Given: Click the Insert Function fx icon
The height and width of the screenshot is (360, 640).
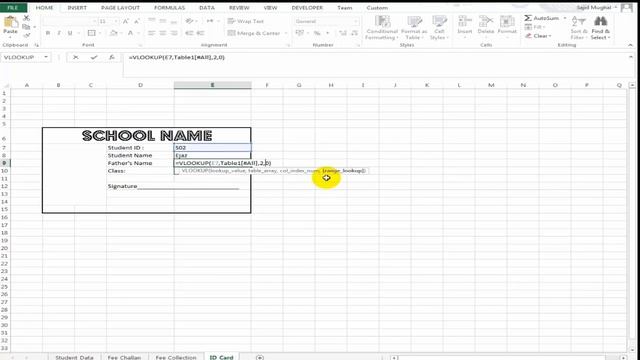Looking at the screenshot, I should point(112,58).
